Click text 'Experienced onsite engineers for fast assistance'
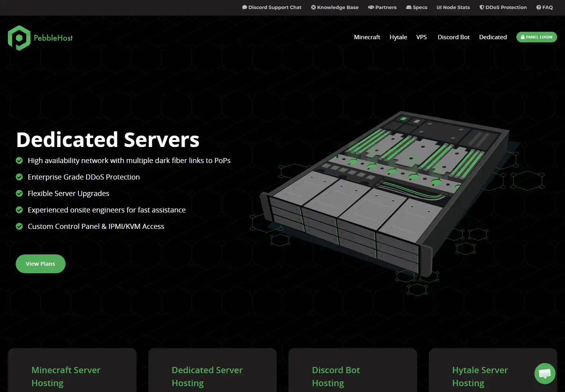The image size is (565, 392). [107, 210]
